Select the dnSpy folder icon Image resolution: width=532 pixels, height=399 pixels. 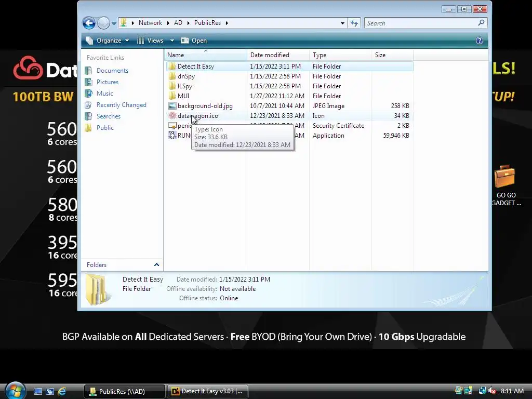click(172, 76)
